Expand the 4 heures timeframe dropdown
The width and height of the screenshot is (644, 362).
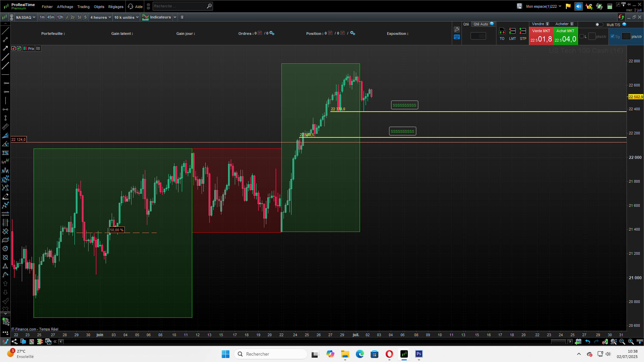pos(100,17)
